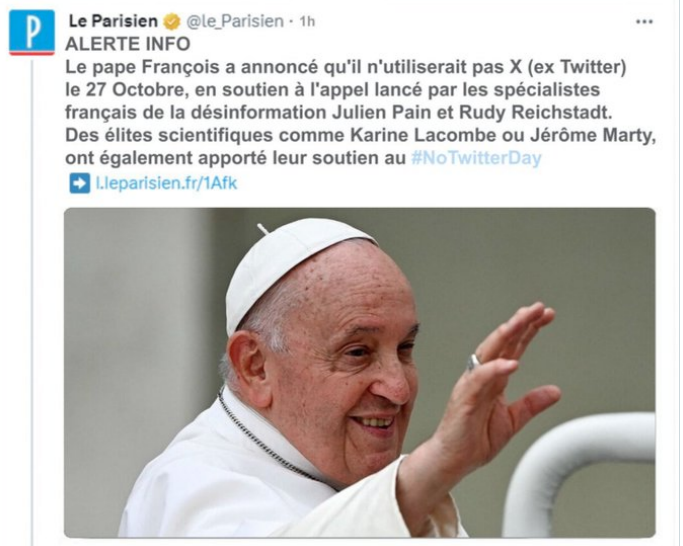Open the three-dot more options menu
Image resolution: width=683 pixels, height=546 pixels.
(644, 21)
